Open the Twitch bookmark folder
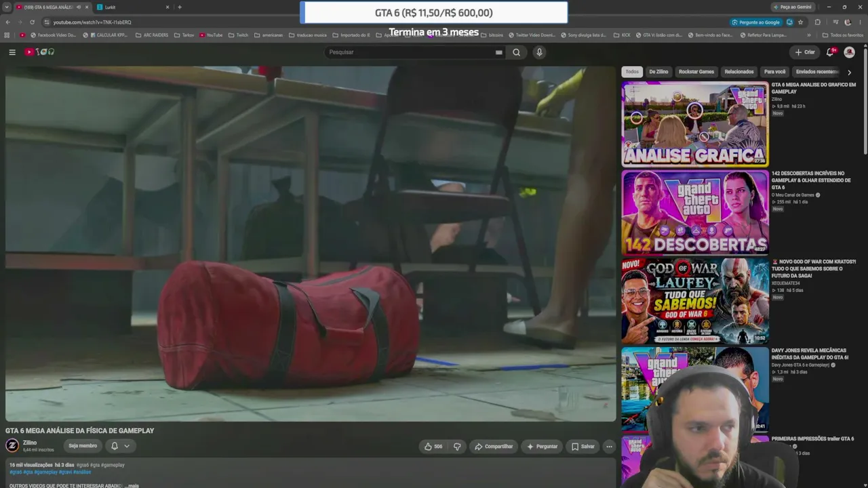Viewport: 868px width, 488px height. pyautogui.click(x=238, y=35)
